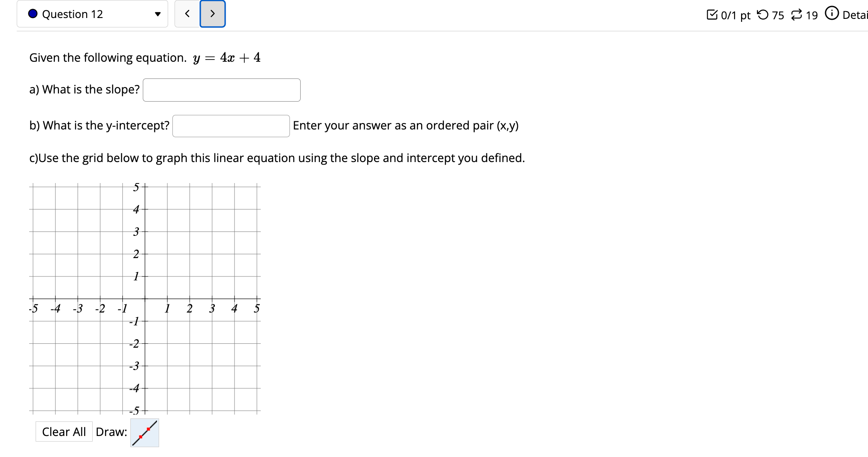This screenshot has width=868, height=457.
Task: Click the slope answer input box
Action: pos(221,90)
